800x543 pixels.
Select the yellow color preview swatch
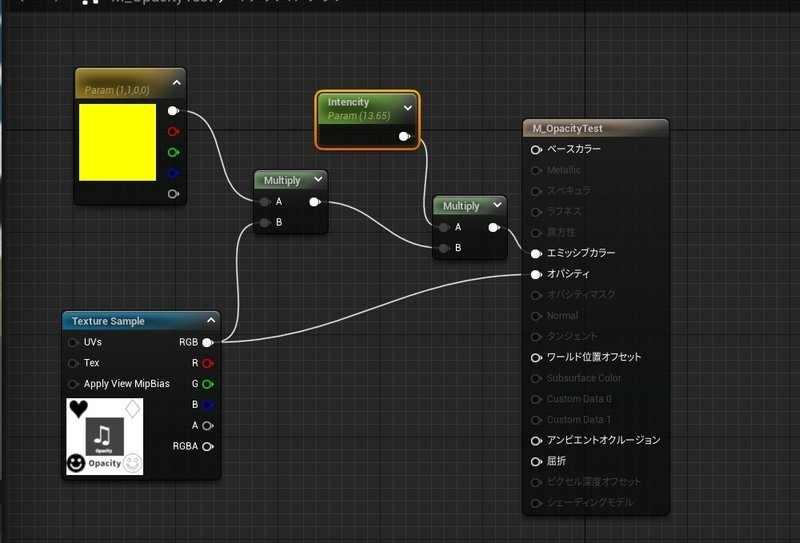[117, 142]
